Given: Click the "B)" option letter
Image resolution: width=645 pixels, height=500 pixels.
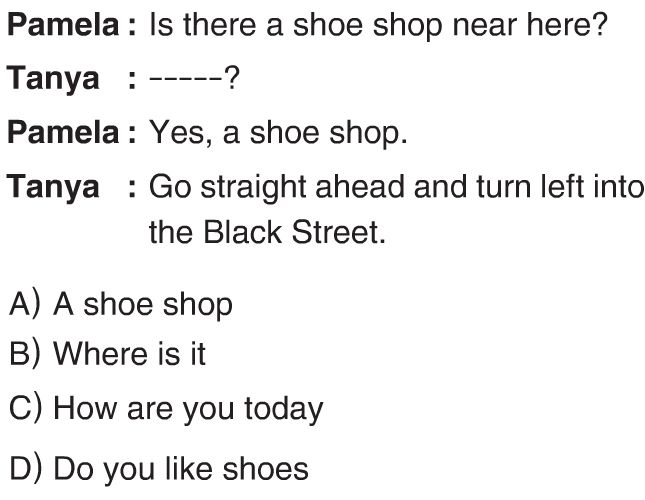Looking at the screenshot, I should [25, 354].
